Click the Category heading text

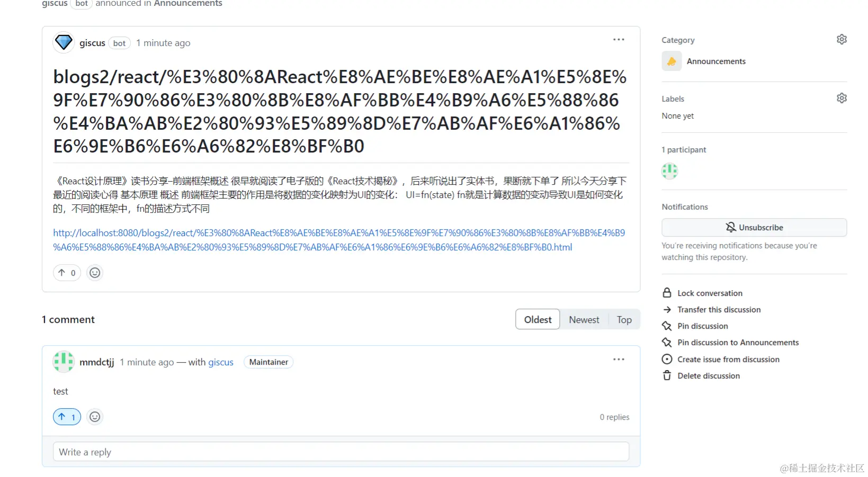point(678,40)
